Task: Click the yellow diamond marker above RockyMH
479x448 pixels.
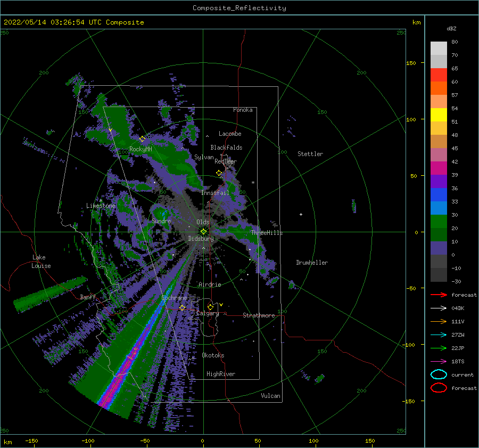Action: (142, 139)
